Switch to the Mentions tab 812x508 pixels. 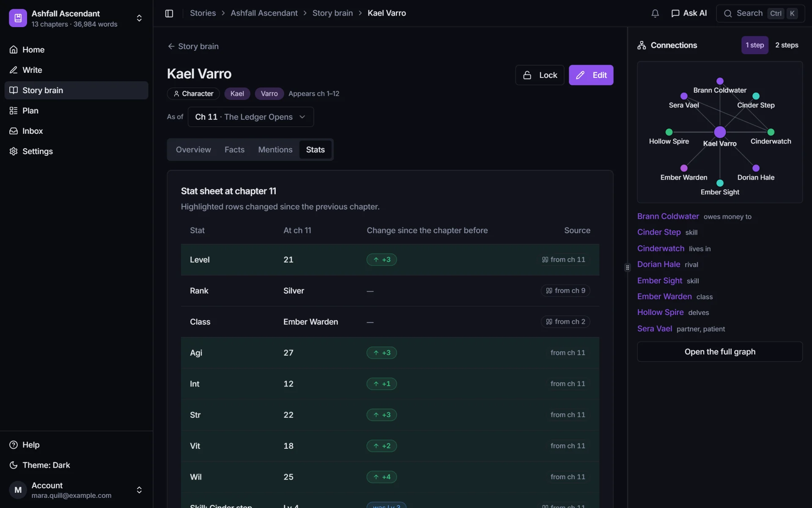pyautogui.click(x=275, y=149)
